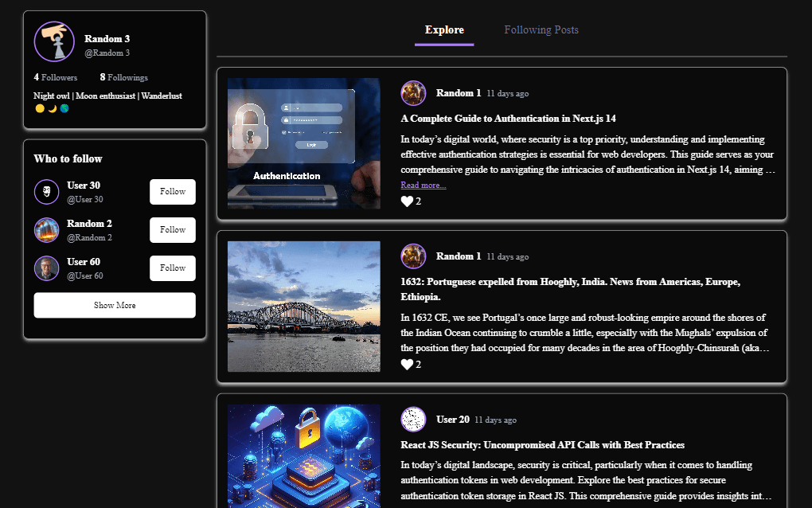Viewport: 812px width, 508px height.
Task: Expand suggestions with Show More
Action: [115, 306]
